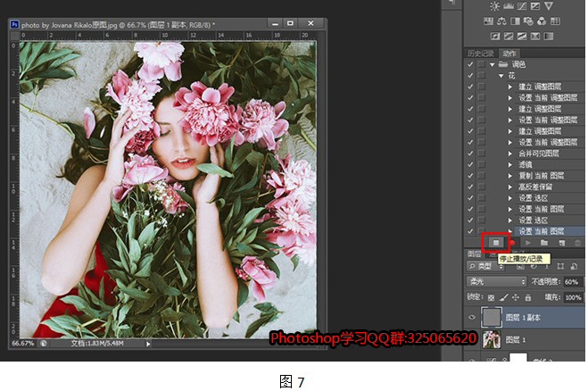Click the red record action button
Viewport: 588px width, 391px height.
(513, 243)
